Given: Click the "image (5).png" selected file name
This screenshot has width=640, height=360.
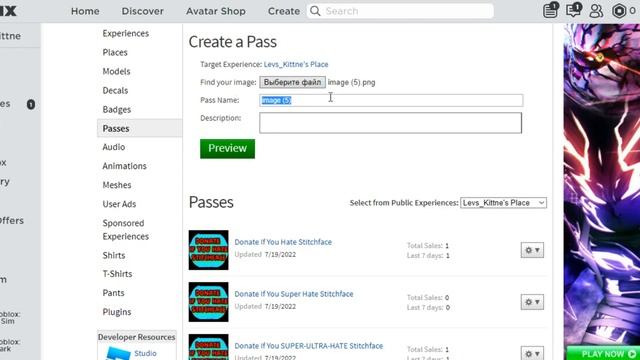Looking at the screenshot, I should 351,82.
